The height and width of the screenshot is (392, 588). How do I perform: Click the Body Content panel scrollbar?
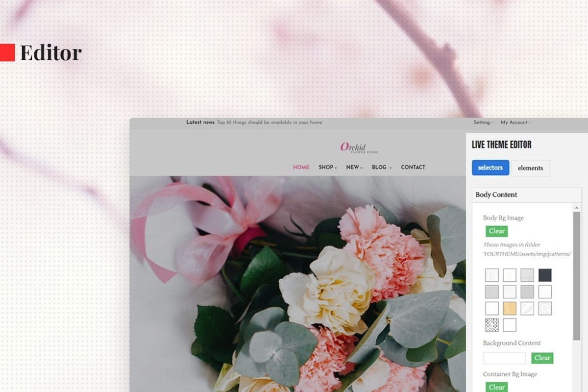pyautogui.click(x=577, y=275)
